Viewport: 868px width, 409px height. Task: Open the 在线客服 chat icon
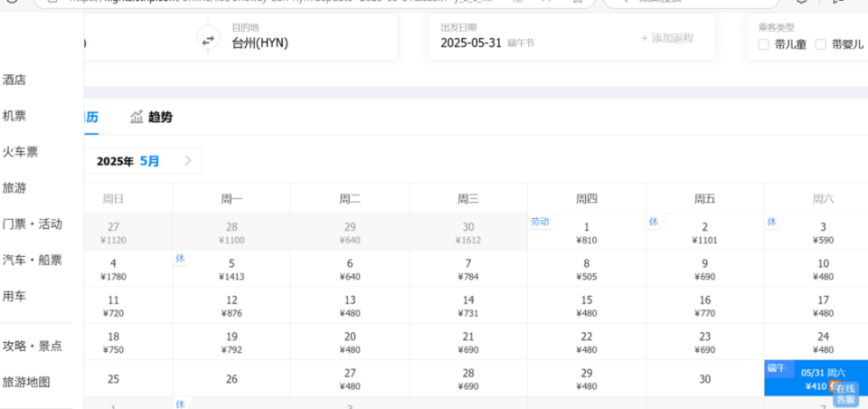846,394
